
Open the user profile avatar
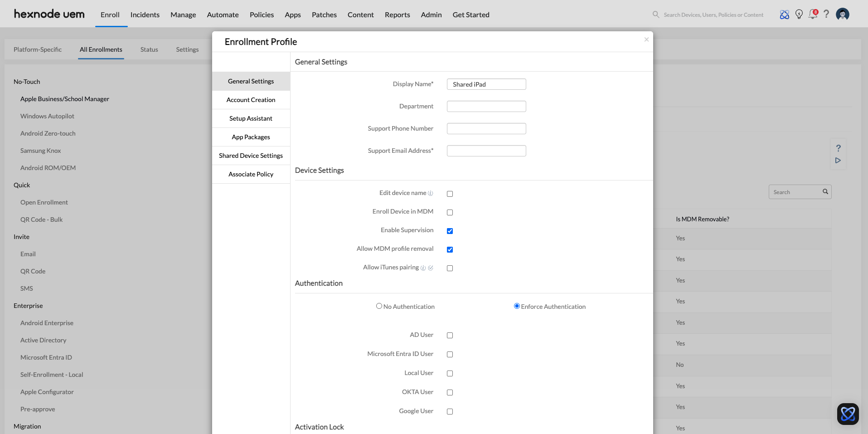[842, 15]
